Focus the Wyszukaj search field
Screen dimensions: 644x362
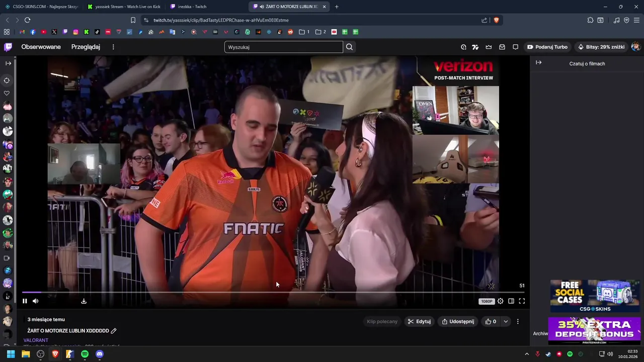(284, 47)
